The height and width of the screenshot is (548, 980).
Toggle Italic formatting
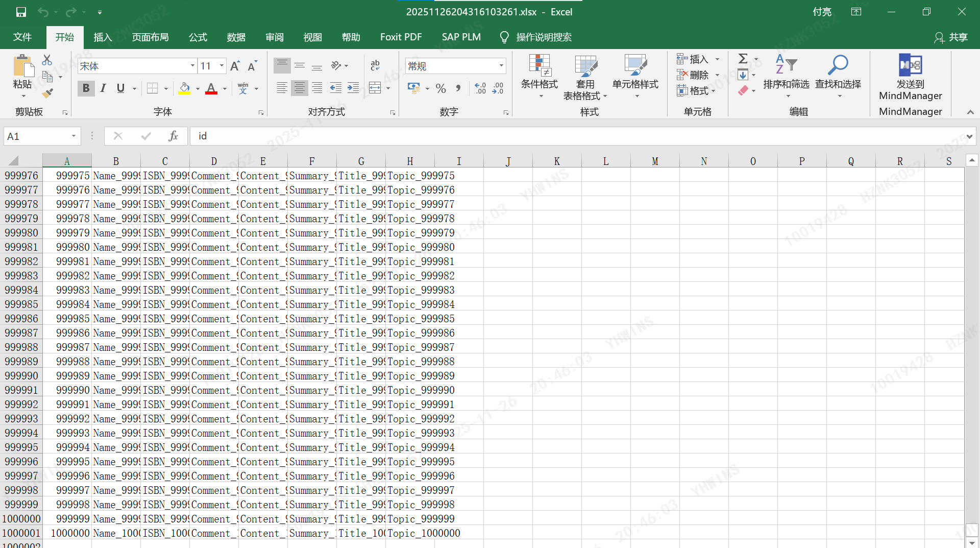(103, 88)
